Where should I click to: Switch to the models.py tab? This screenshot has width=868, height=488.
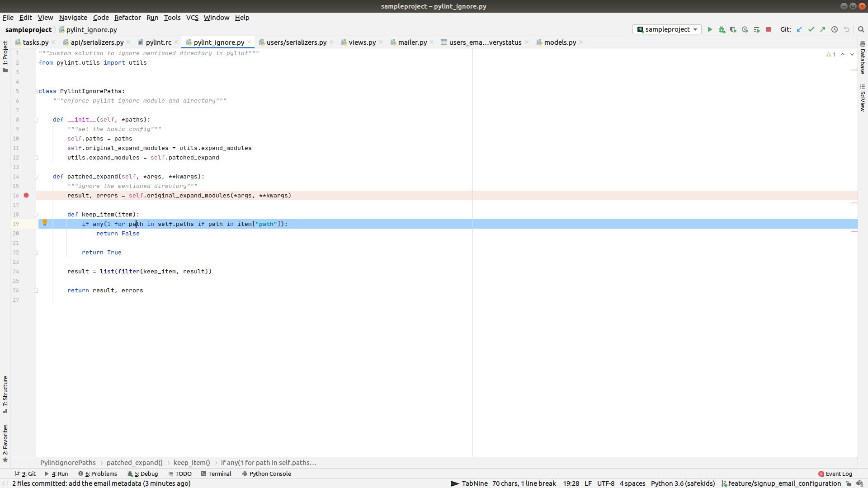pyautogui.click(x=560, y=42)
